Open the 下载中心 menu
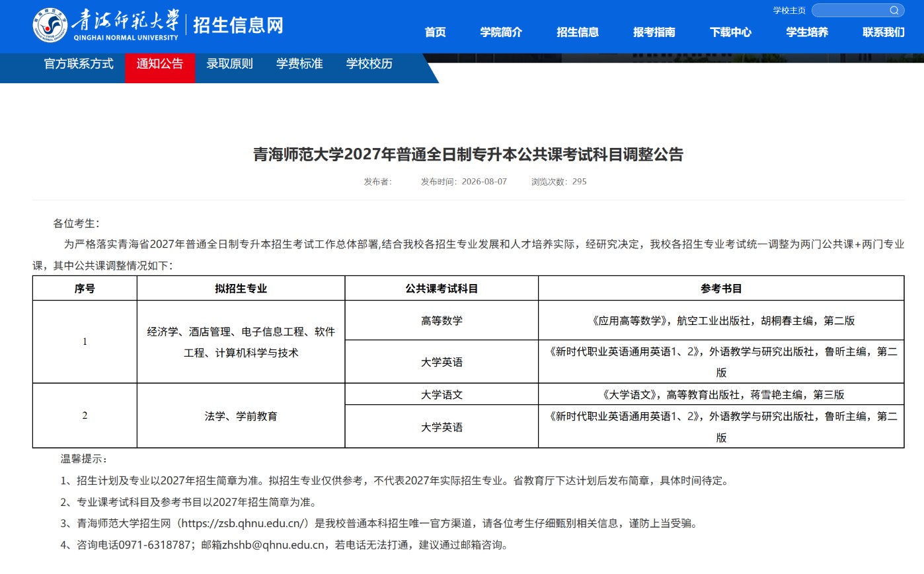 (730, 32)
